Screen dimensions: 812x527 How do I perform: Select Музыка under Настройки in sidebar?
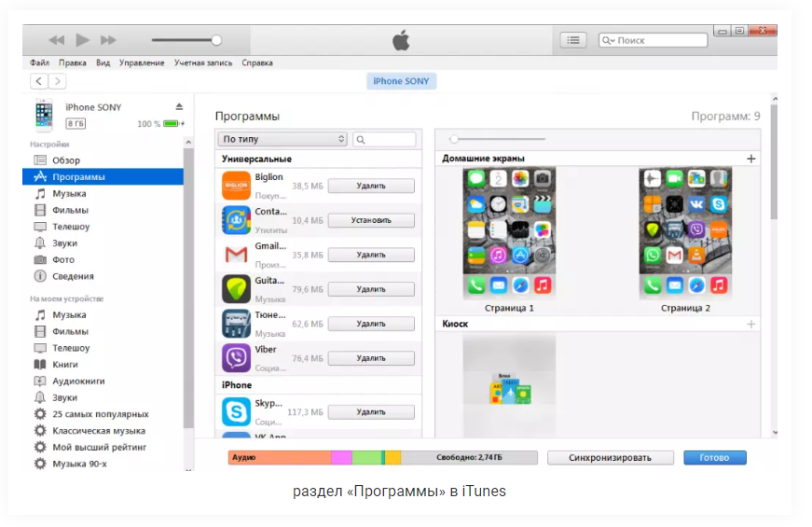tap(69, 193)
